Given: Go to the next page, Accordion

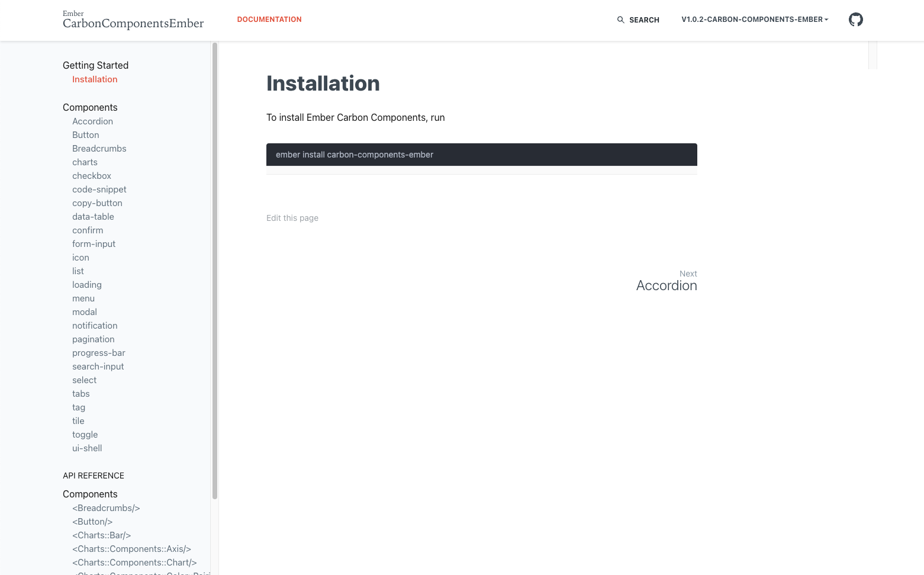Looking at the screenshot, I should point(667,285).
